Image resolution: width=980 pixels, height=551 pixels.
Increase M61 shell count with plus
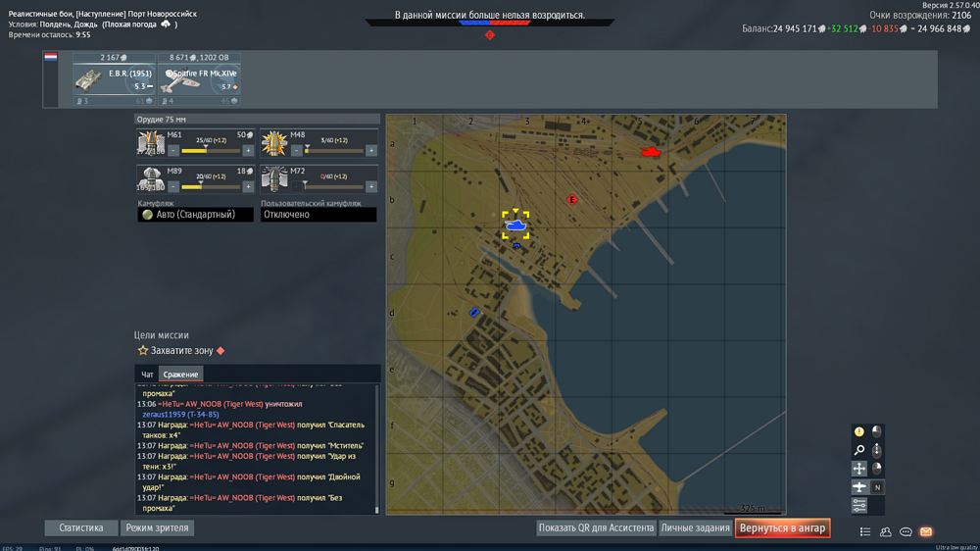(x=248, y=150)
